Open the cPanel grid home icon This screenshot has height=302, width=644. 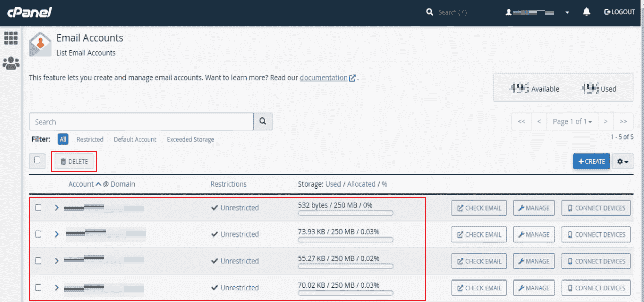click(x=11, y=38)
